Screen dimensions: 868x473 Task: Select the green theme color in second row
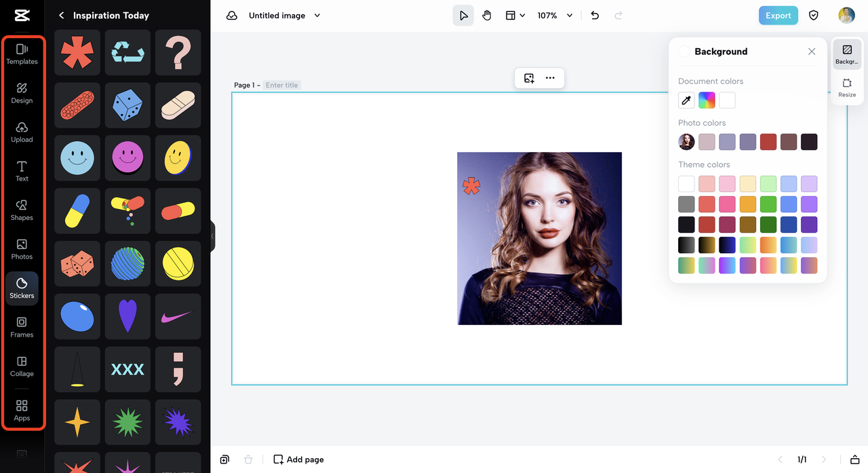point(768,204)
